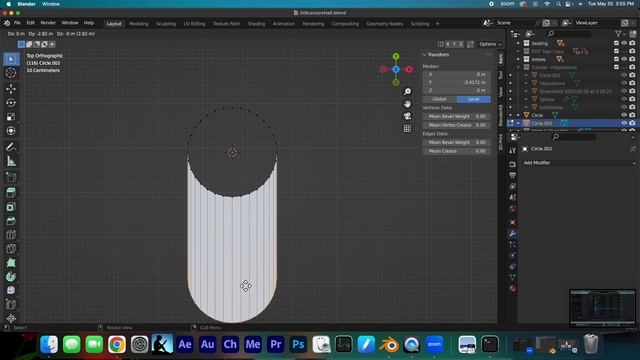Open the Tool sidebar tab
640x360 pixels.
click(x=501, y=76)
